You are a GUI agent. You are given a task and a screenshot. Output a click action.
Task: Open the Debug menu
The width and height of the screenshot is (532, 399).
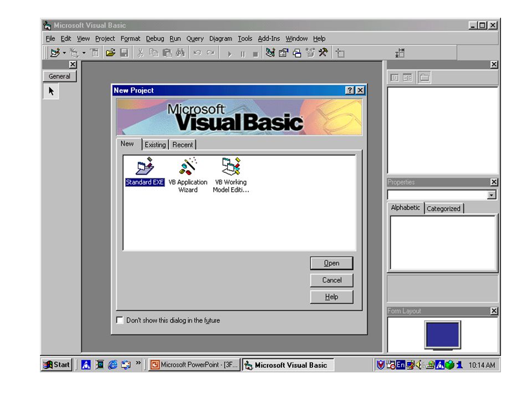tap(155, 39)
